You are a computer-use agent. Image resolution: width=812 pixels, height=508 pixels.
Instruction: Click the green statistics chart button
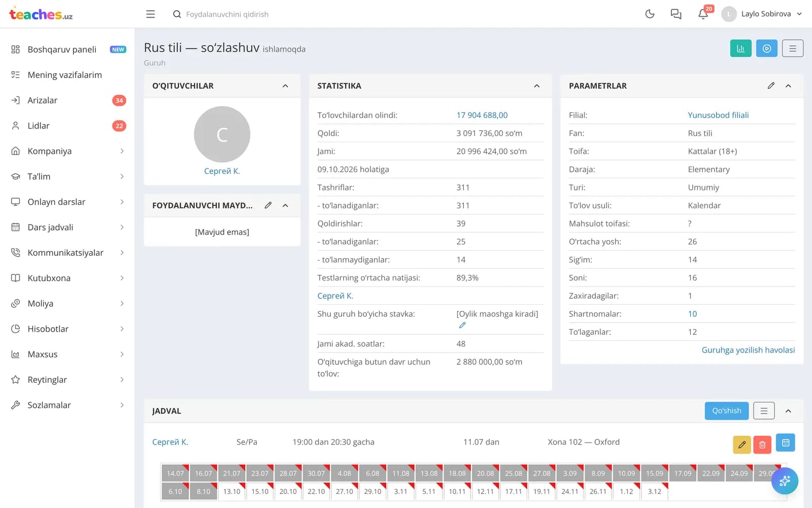[741, 48]
